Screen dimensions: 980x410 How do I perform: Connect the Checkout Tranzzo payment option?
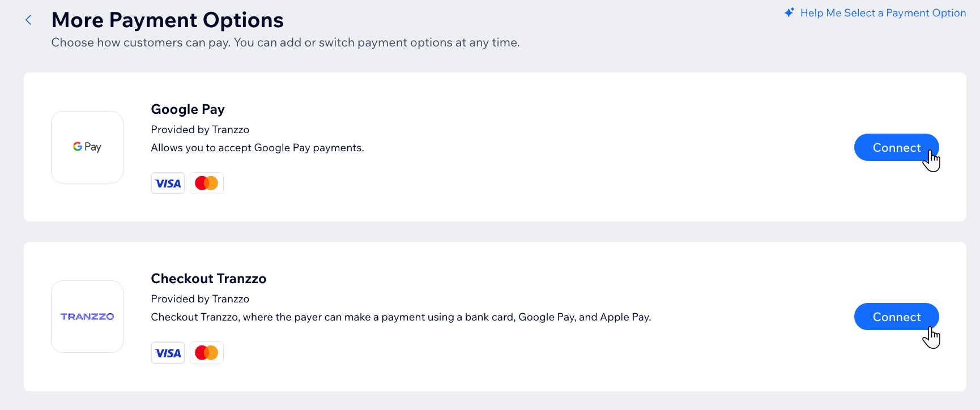pos(896,317)
